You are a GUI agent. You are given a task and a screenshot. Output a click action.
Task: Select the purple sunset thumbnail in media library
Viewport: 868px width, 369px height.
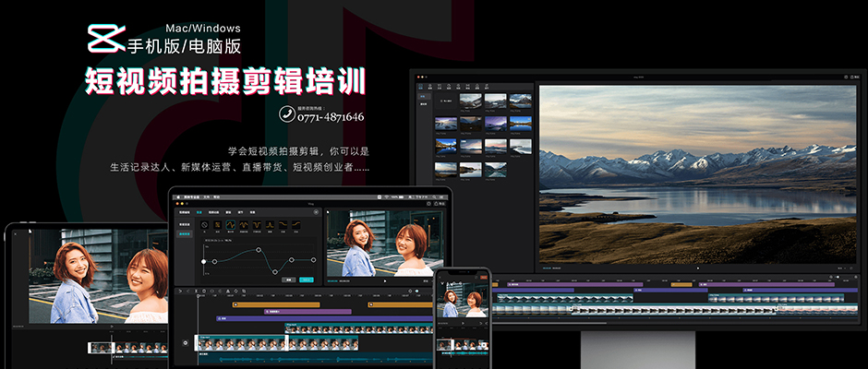[x=496, y=124]
